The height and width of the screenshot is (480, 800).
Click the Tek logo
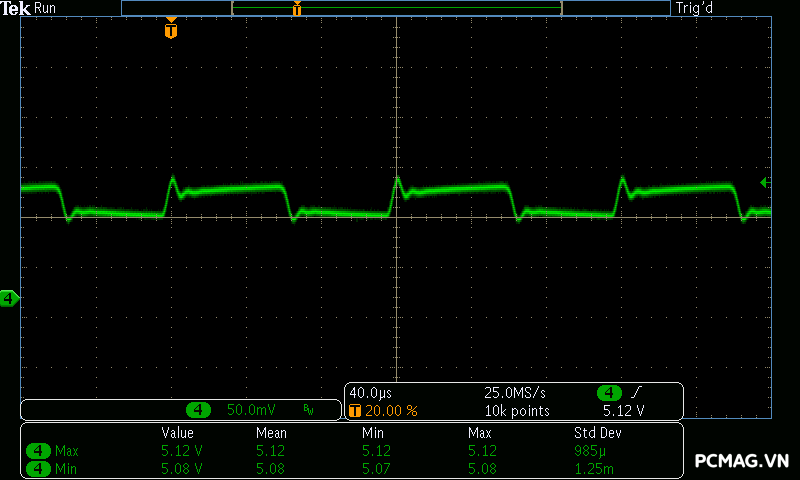pyautogui.click(x=16, y=8)
